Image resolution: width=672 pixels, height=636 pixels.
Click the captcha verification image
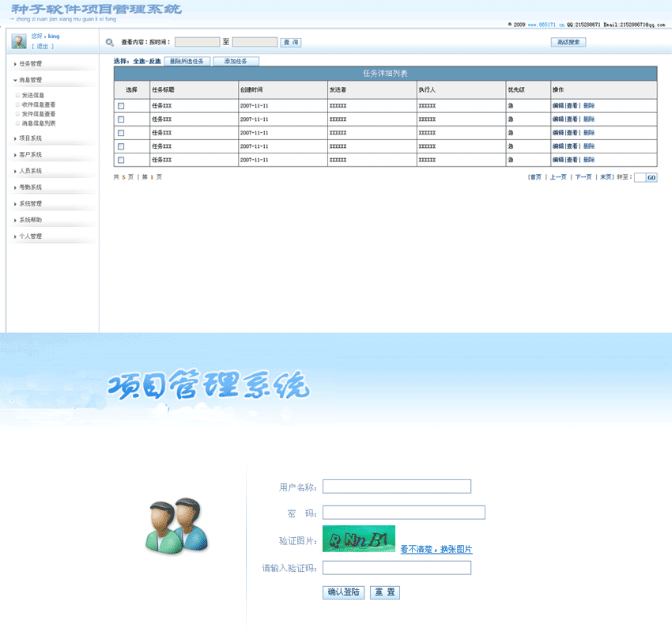pyautogui.click(x=358, y=539)
